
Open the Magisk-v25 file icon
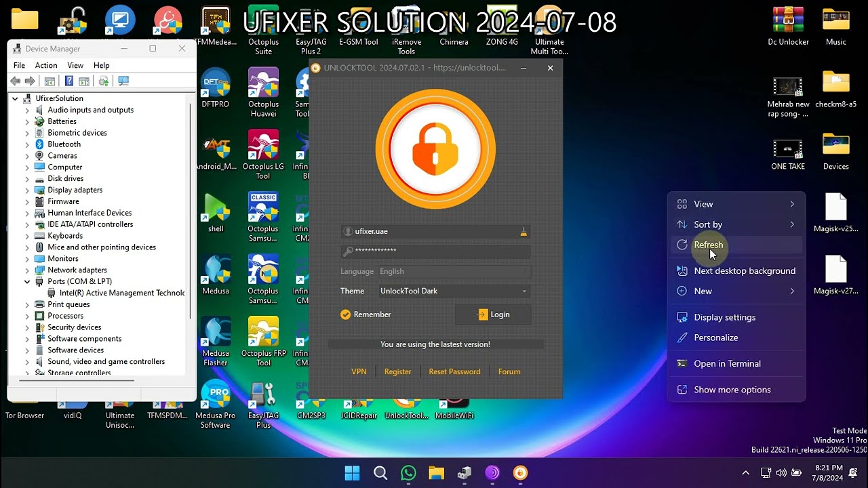click(x=836, y=213)
